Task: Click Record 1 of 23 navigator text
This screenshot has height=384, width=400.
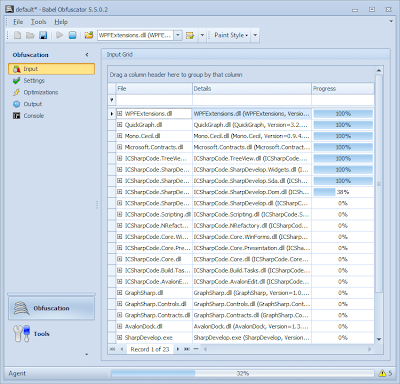Action: (150, 349)
